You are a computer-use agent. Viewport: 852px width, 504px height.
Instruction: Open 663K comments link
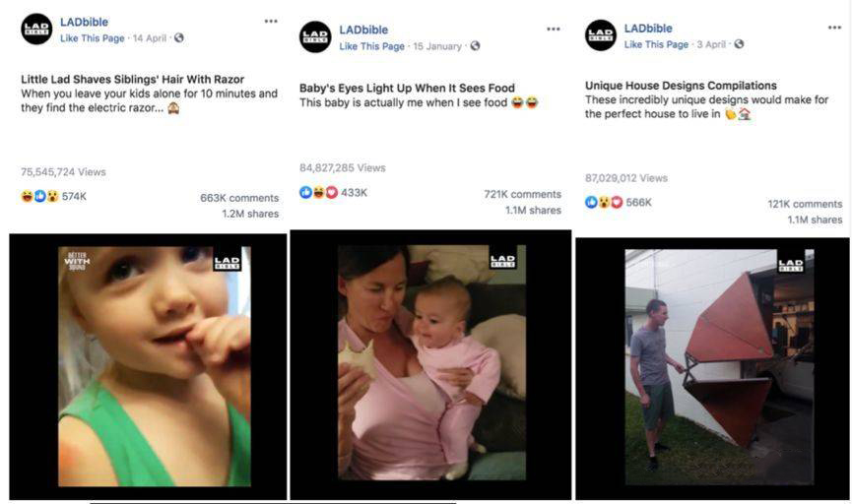239,198
